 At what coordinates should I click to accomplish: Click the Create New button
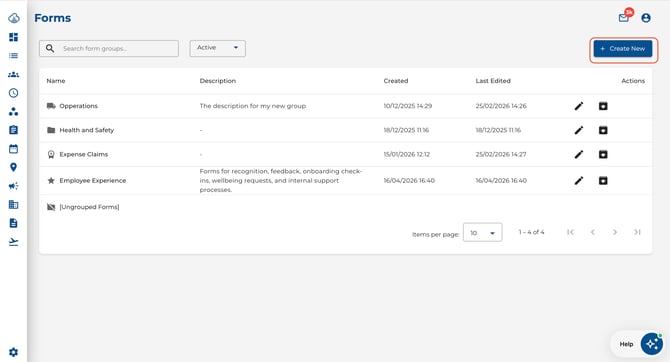[x=623, y=49]
